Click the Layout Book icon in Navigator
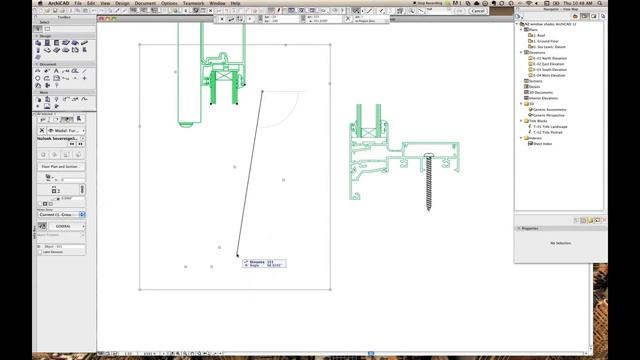 point(593,16)
